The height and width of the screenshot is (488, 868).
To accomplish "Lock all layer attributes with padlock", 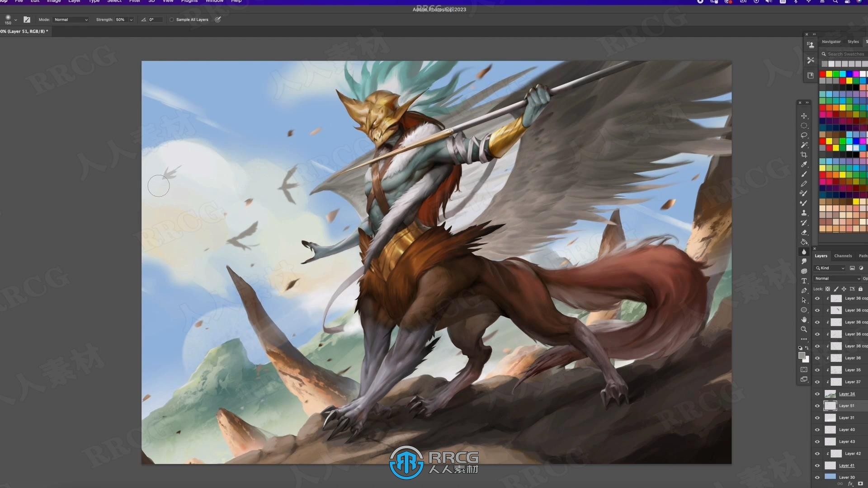I will (x=860, y=289).
